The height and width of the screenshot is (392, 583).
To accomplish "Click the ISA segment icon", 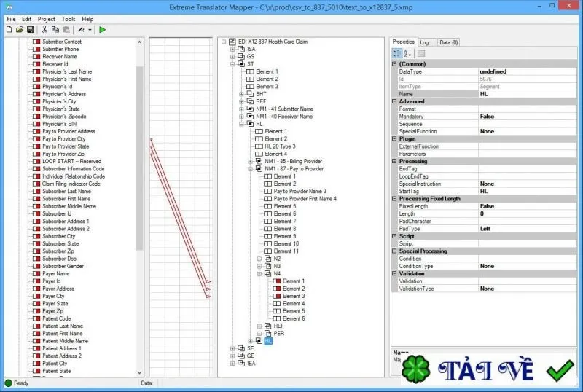I will [241, 49].
